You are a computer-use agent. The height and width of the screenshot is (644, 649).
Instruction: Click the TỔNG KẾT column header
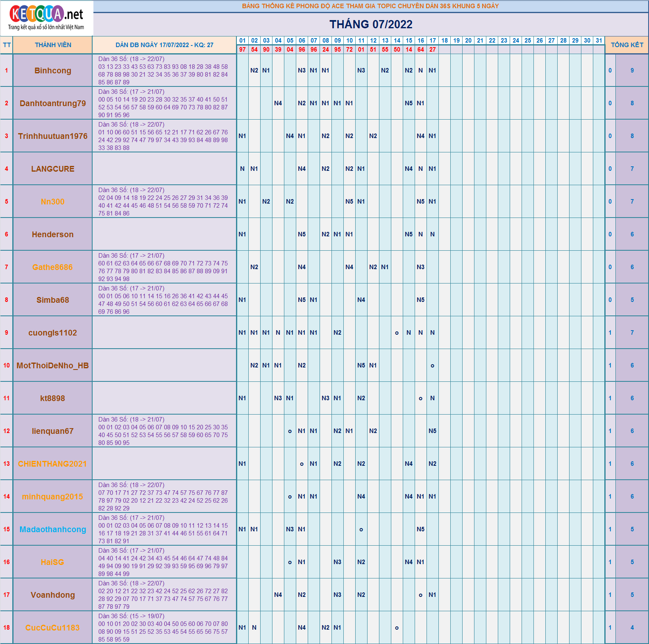click(x=627, y=45)
